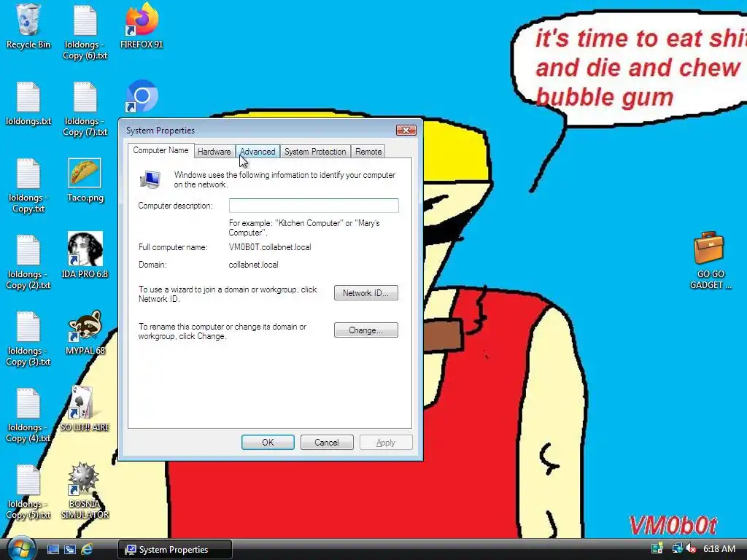This screenshot has width=747, height=560.
Task: Launch FIREFOX 91 shortcut
Action: 142,26
